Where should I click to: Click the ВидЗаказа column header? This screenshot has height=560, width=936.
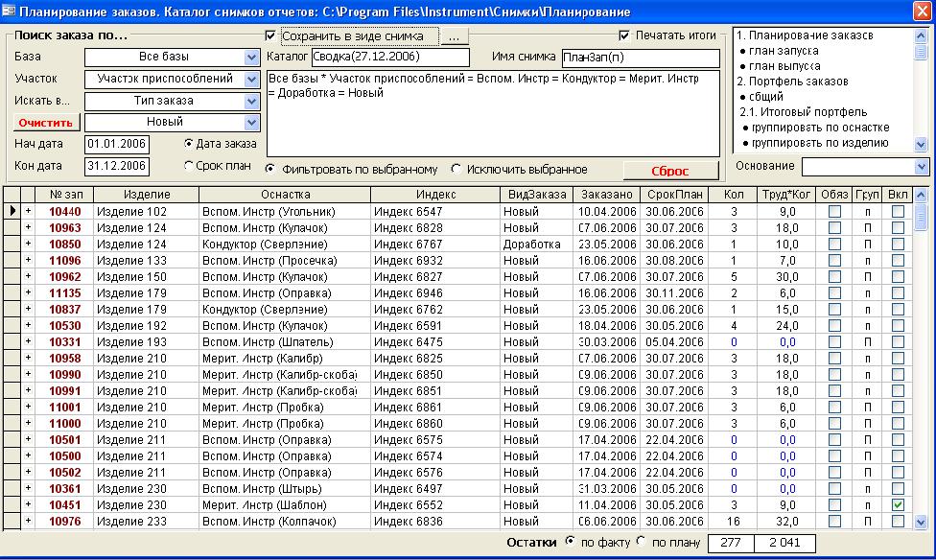pyautogui.click(x=537, y=195)
